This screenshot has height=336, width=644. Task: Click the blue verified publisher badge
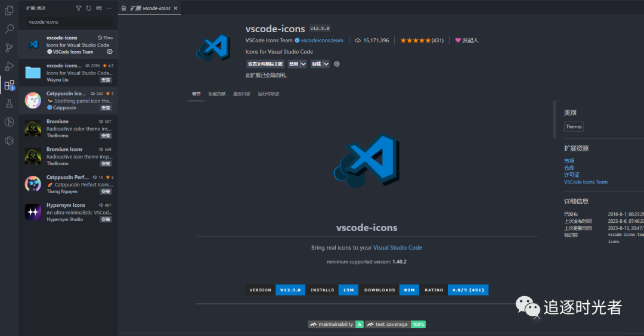point(297,40)
